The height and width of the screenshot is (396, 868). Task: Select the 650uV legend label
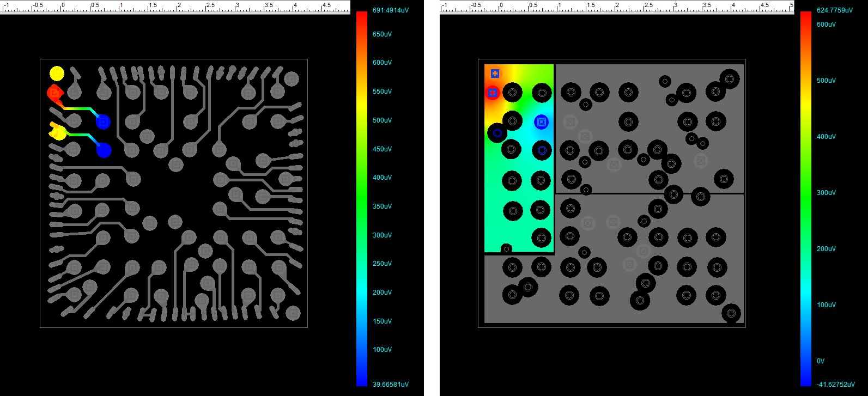pyautogui.click(x=382, y=34)
